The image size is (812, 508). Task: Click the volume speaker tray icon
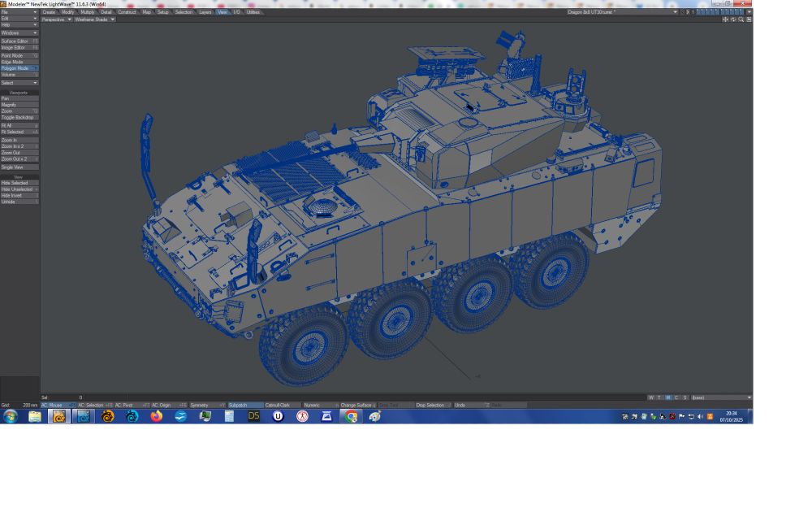coord(700,417)
